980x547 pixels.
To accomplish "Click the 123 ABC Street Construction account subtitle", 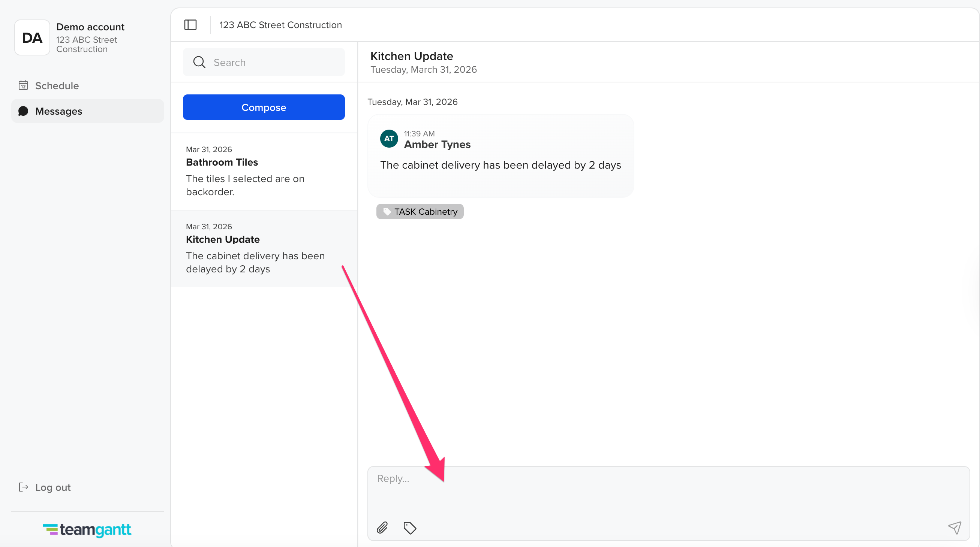I will click(x=87, y=45).
